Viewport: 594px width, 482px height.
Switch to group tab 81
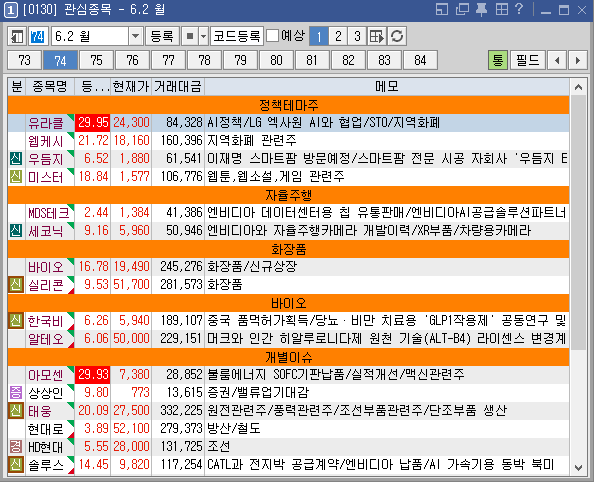click(312, 60)
